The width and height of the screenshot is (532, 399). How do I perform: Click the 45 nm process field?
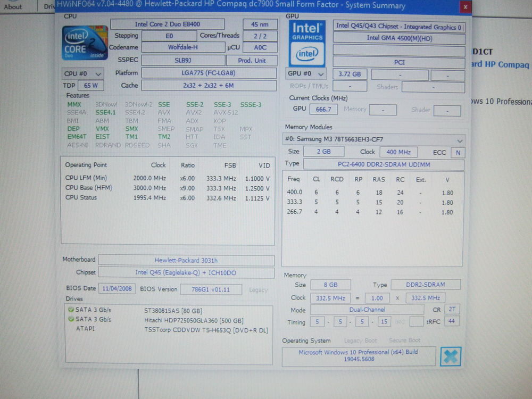[260, 24]
